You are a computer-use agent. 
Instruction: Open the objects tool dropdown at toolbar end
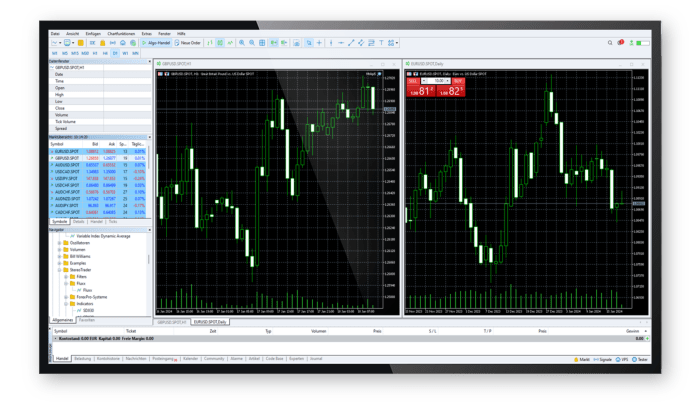point(397,43)
